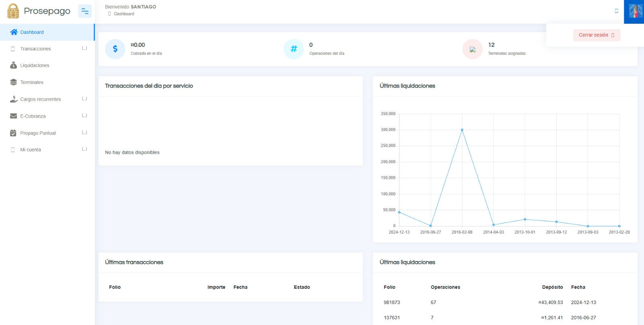Select Mi cuenta in sidebar
This screenshot has height=325, width=644.
(47, 150)
